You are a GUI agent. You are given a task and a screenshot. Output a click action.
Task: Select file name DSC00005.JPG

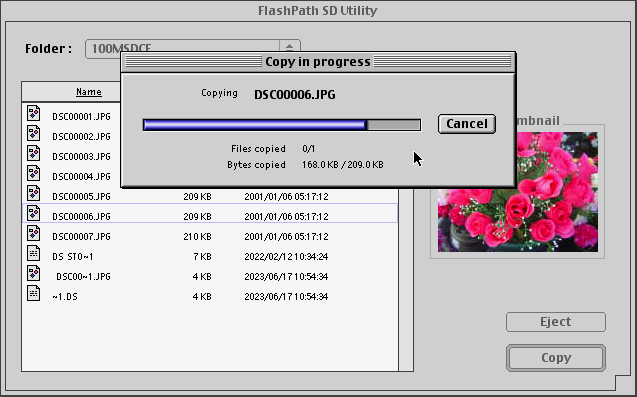(81, 196)
